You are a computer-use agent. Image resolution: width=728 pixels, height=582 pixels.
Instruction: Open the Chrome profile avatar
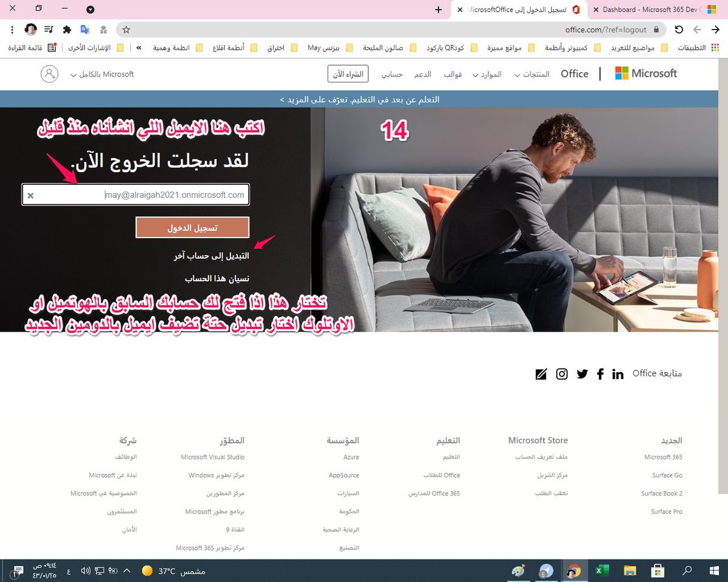click(x=30, y=29)
